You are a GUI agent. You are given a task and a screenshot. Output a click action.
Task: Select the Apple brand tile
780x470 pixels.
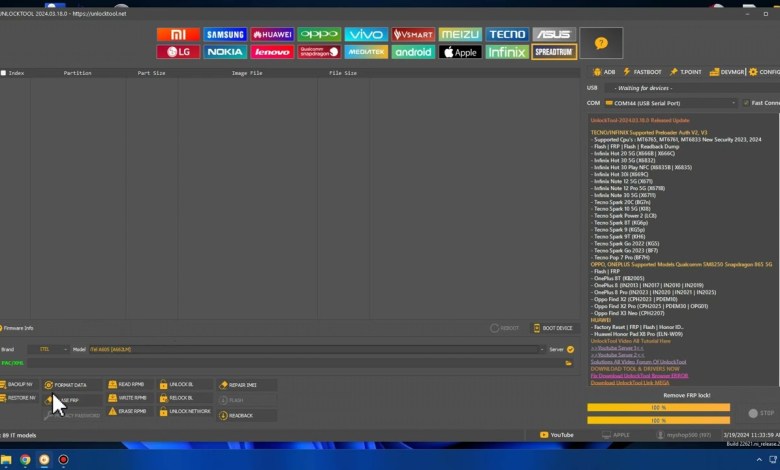460,52
